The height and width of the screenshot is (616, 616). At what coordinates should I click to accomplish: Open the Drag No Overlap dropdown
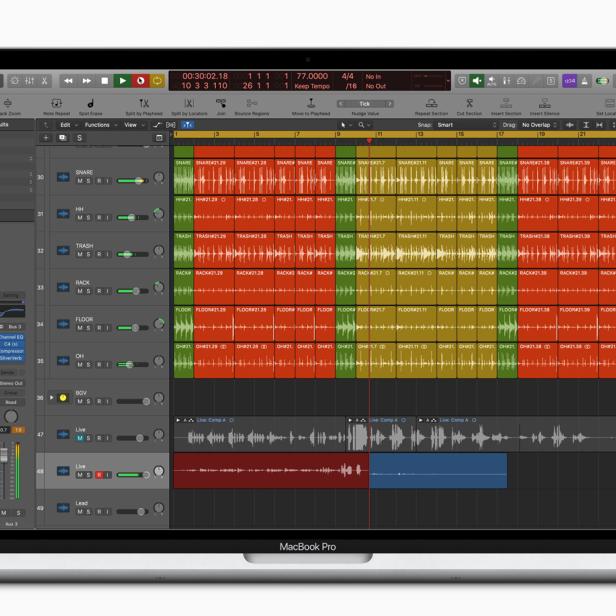[x=539, y=125]
